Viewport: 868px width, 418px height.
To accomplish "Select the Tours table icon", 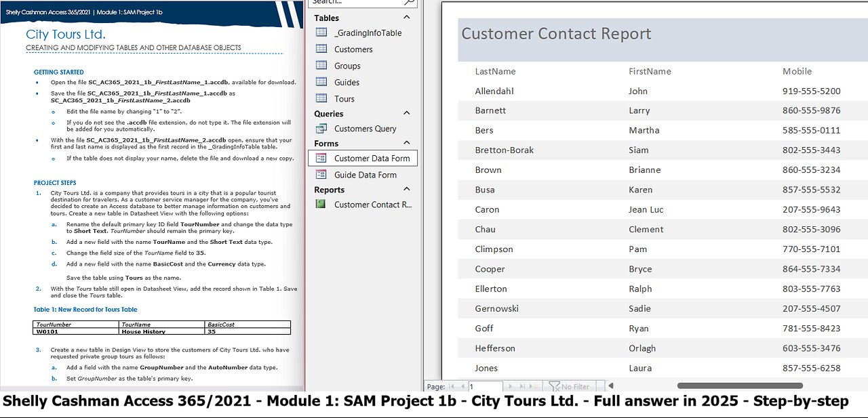I will tap(321, 98).
